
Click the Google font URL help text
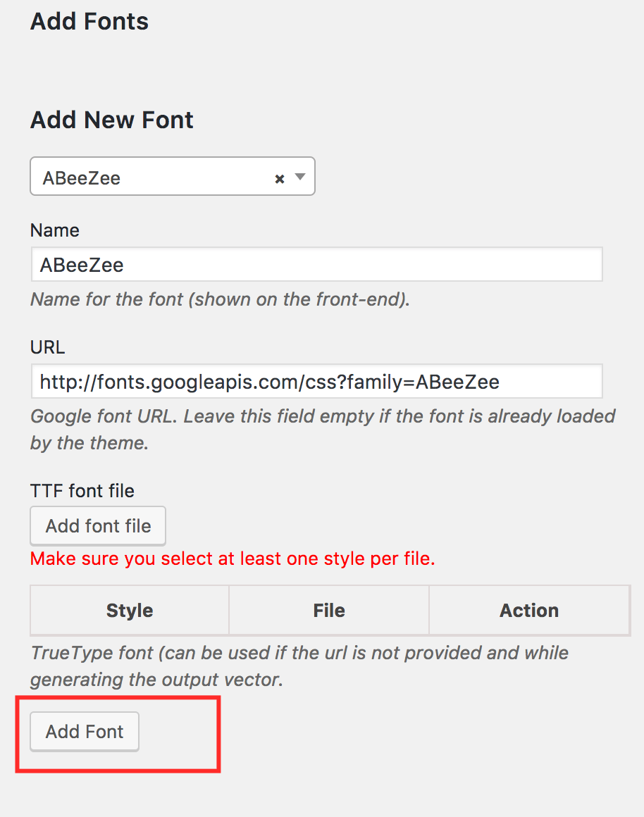coord(323,428)
